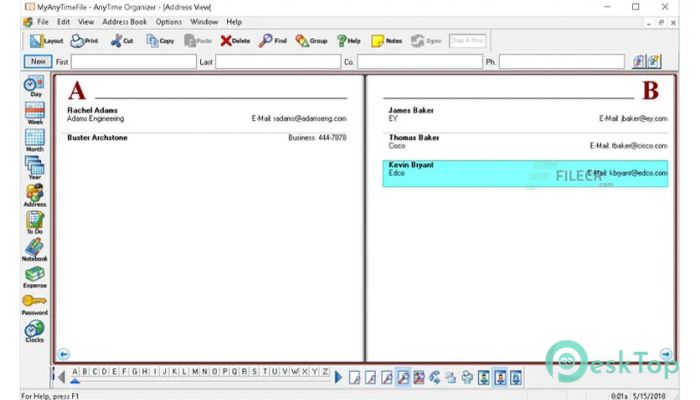Click the New button
This screenshot has height=400, width=700.
38,62
